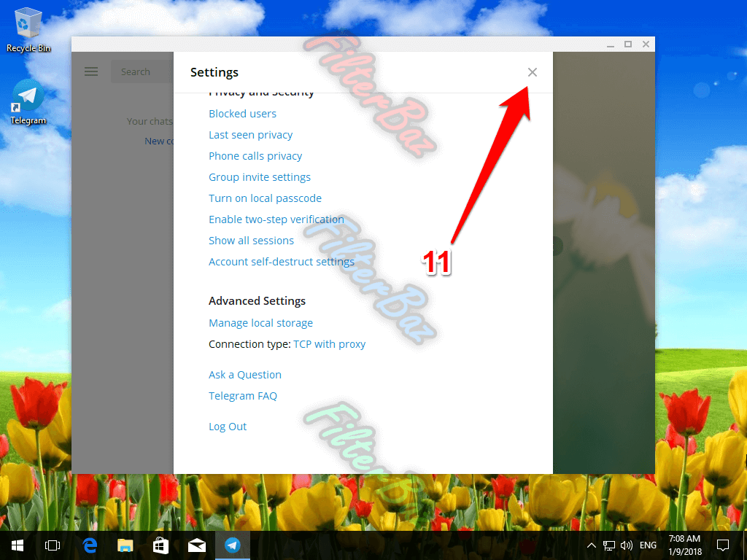Change connection type TCP with proxy
The width and height of the screenshot is (747, 560).
click(x=329, y=344)
